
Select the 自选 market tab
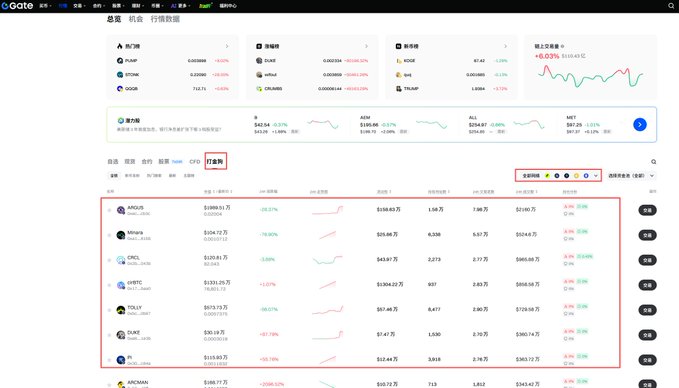(113, 162)
